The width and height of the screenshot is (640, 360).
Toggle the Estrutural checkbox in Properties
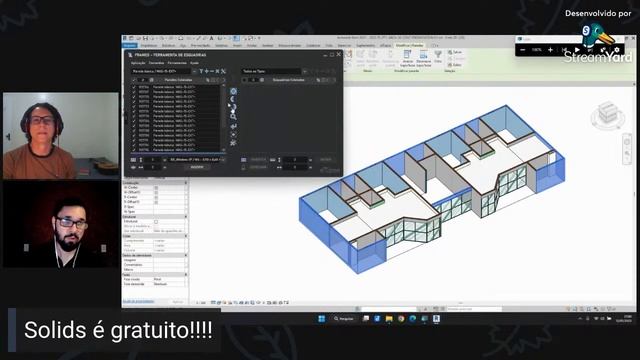tap(156, 221)
